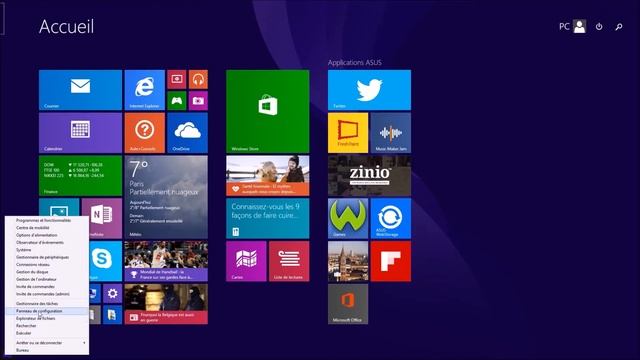Image resolution: width=640 pixels, height=360 pixels.
Task: Open the green Games controller tile
Action: click(177, 100)
